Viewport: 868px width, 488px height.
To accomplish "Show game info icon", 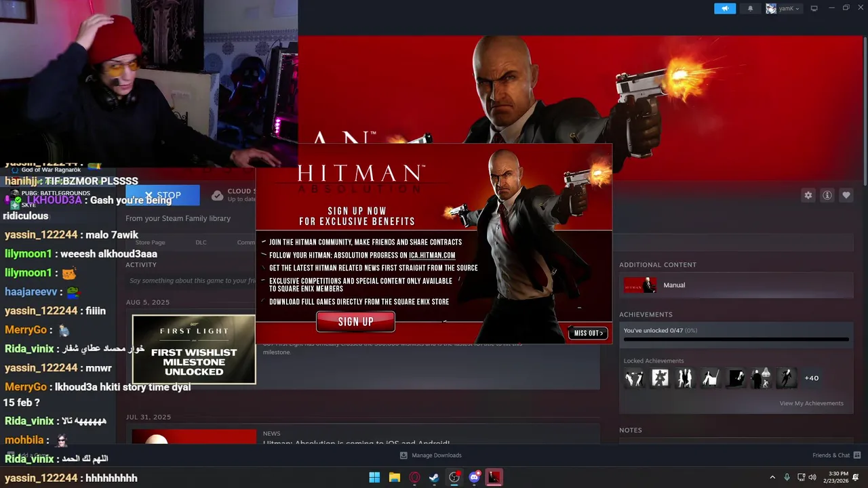I will (x=827, y=195).
